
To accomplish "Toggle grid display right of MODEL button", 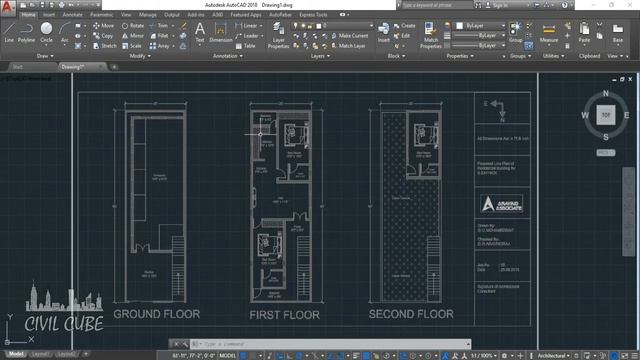I will [243, 356].
